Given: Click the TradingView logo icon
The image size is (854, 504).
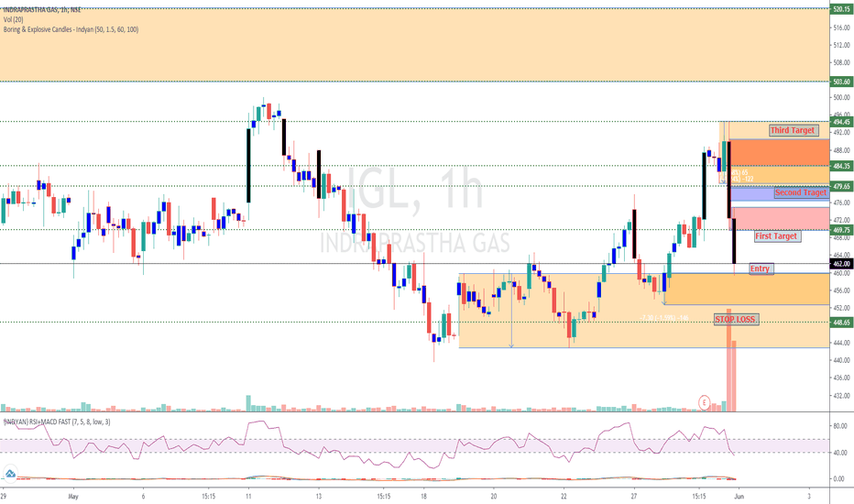Looking at the screenshot, I should pos(9,473).
